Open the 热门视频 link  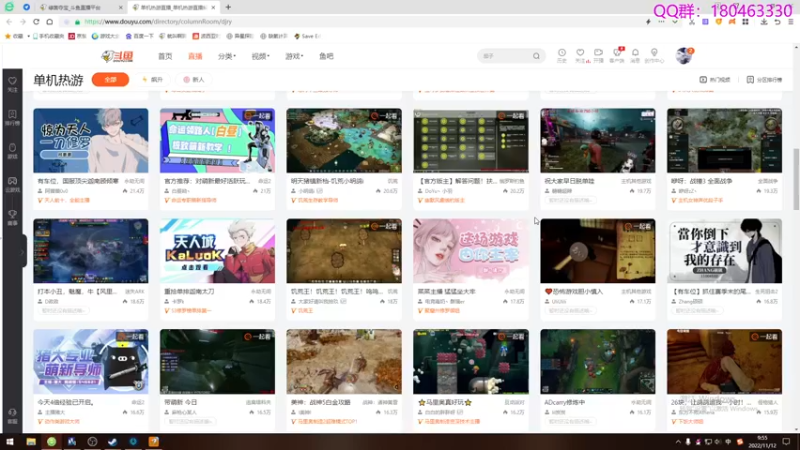click(x=715, y=80)
